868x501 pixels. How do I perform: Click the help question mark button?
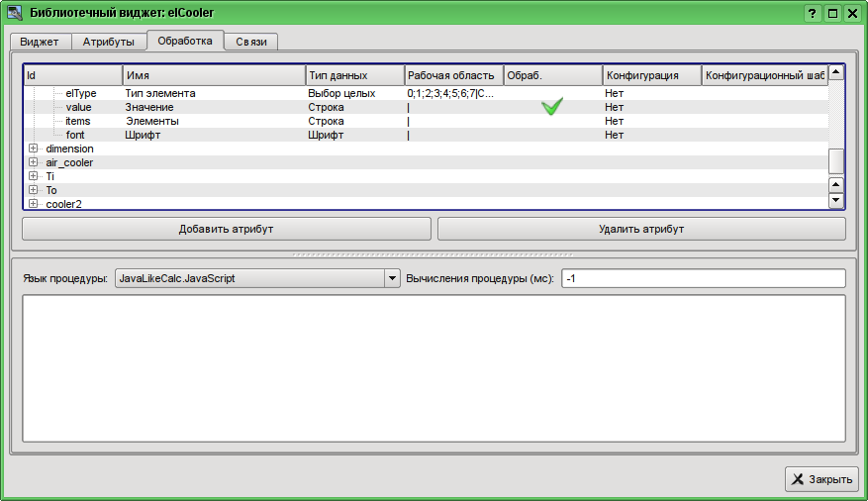(x=813, y=13)
